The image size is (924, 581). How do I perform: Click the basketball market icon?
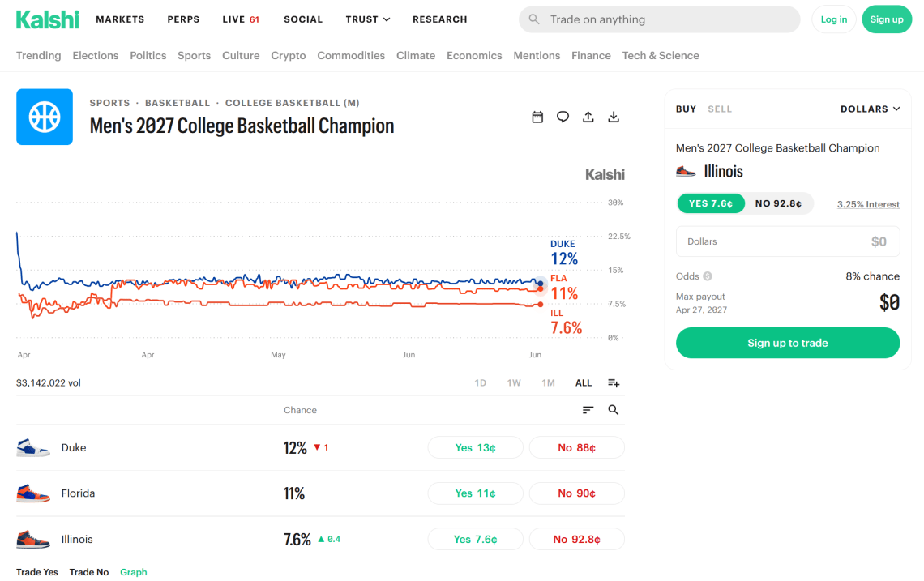click(x=45, y=117)
